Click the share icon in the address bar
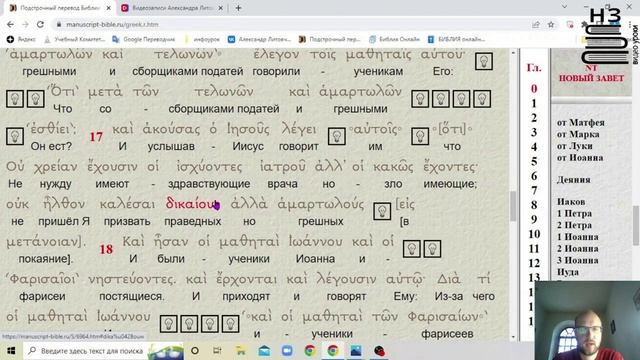The height and width of the screenshot is (360, 640). click(536, 24)
